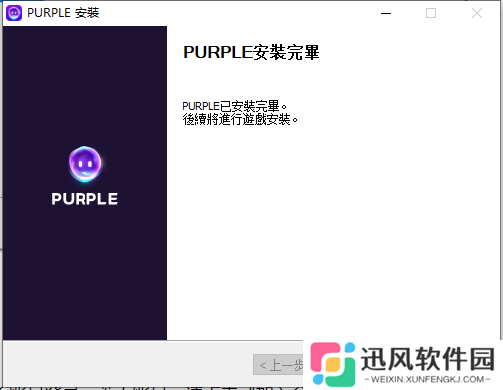Viewport: 503px width, 390px height.
Task: Click the text '後續將進行遊戲安裝。'
Action: tap(240, 119)
